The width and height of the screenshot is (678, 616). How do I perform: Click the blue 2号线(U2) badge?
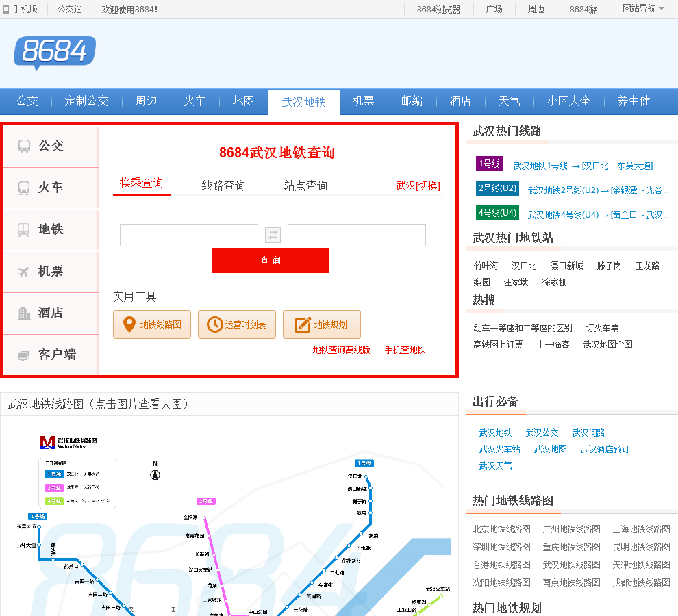497,188
